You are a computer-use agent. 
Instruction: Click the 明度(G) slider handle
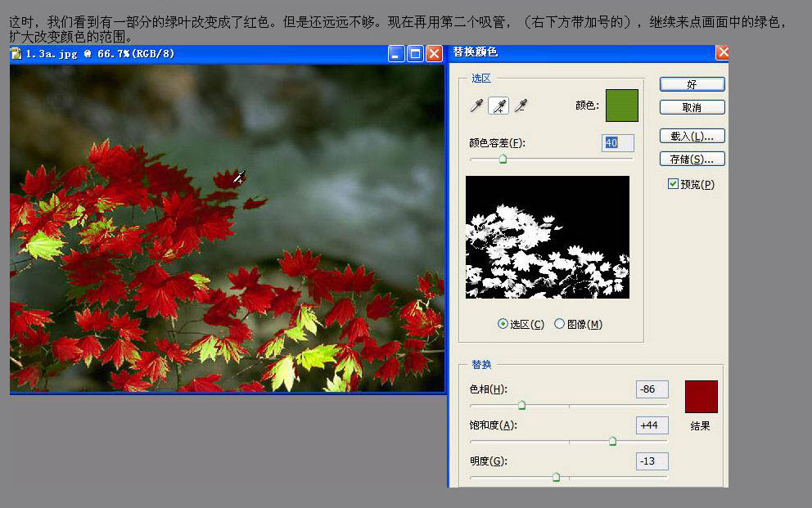(556, 476)
